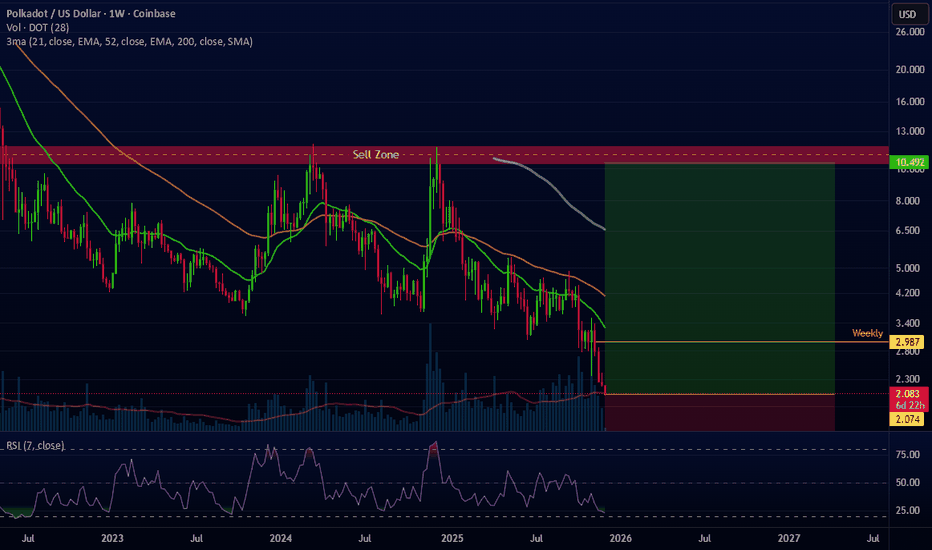Click the 26.000 mark on price scale
The image size is (932, 550).
(x=909, y=33)
